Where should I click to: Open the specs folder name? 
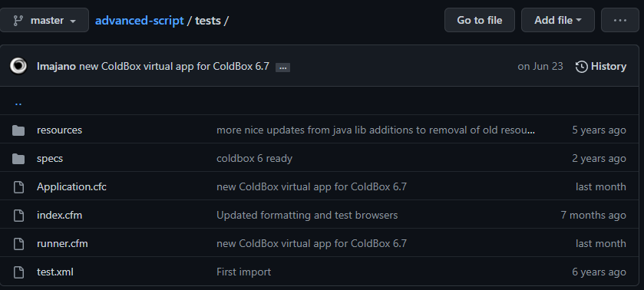[x=50, y=159]
